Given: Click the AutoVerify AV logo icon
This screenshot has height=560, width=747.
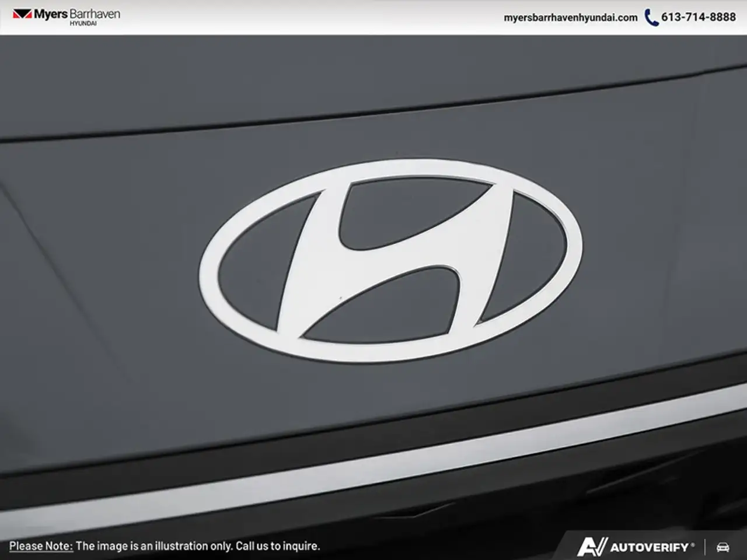Looking at the screenshot, I should click(592, 547).
